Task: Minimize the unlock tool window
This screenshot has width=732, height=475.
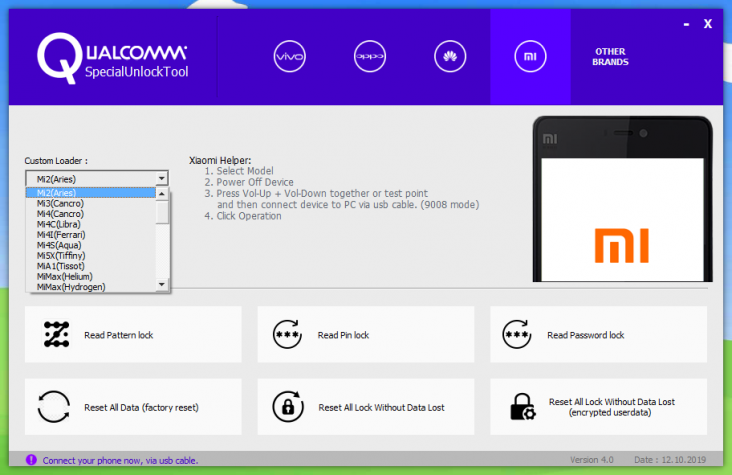Action: click(x=686, y=24)
